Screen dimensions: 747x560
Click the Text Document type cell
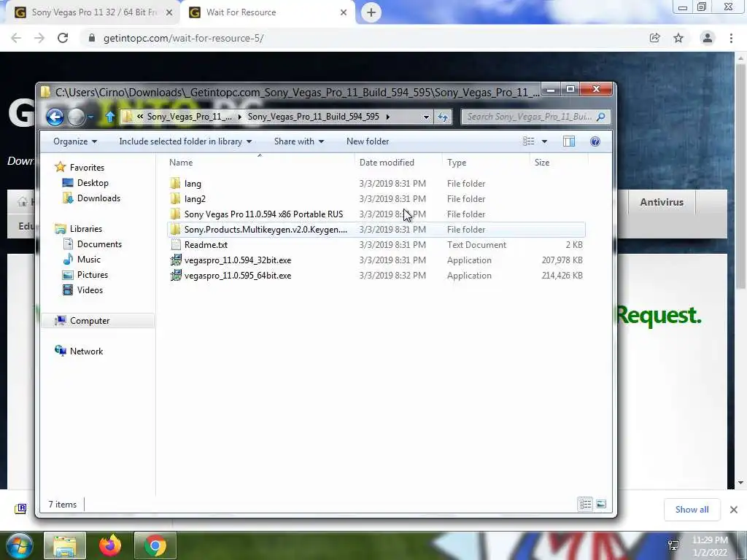476,245
